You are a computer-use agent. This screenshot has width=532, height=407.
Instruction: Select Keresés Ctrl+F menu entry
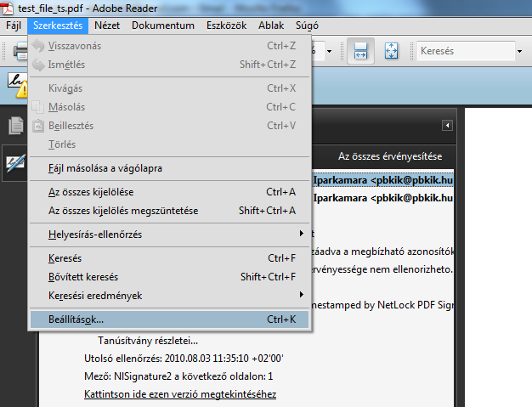click(x=170, y=258)
